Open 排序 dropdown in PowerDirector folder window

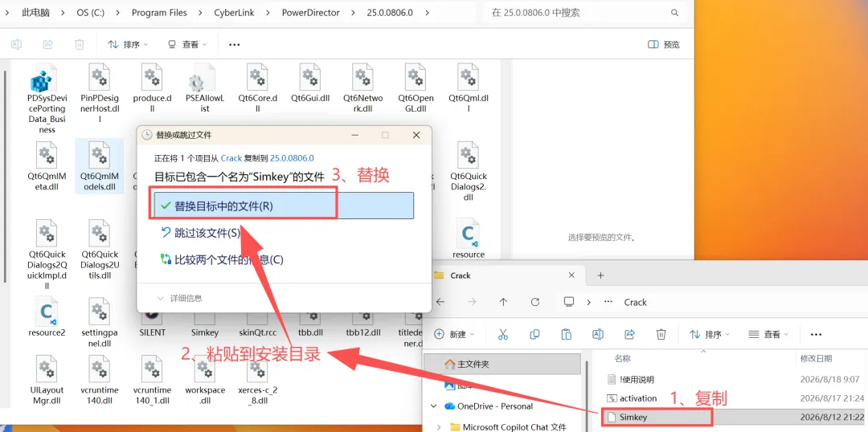pos(128,44)
